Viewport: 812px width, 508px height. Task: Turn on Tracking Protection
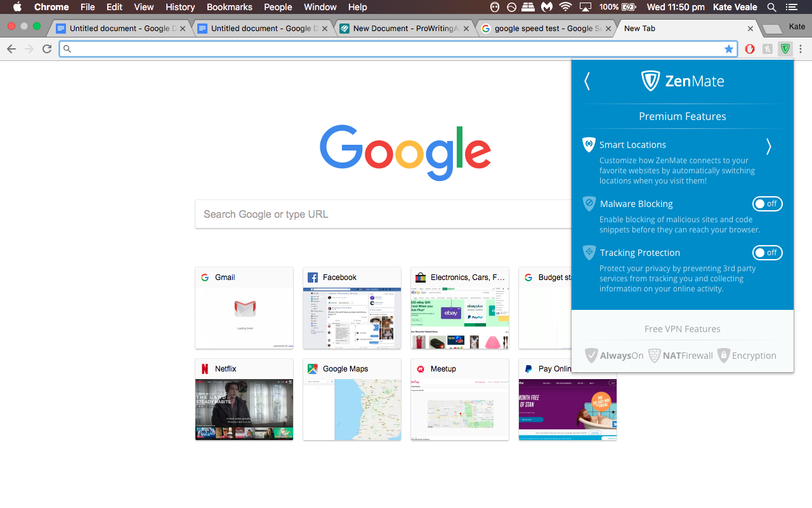coord(767,253)
